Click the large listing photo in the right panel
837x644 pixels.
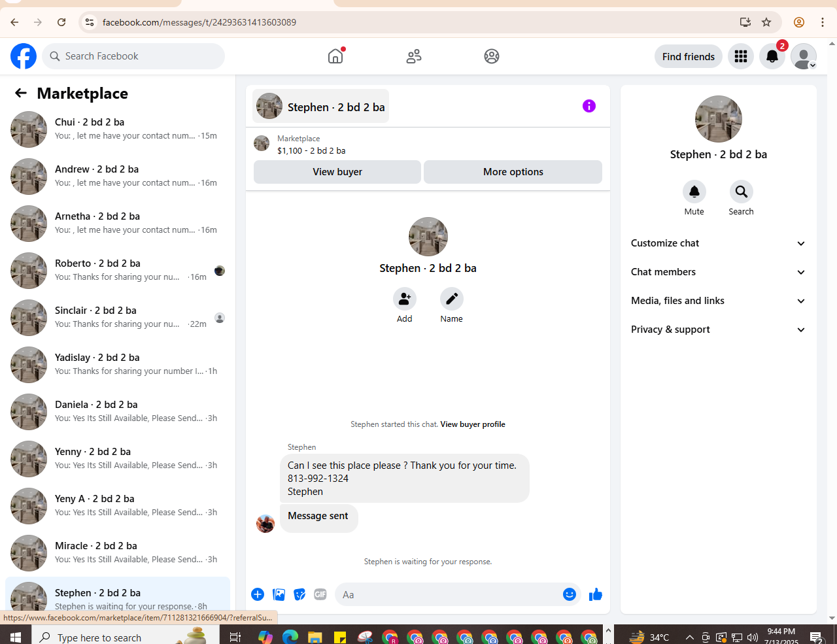719,119
